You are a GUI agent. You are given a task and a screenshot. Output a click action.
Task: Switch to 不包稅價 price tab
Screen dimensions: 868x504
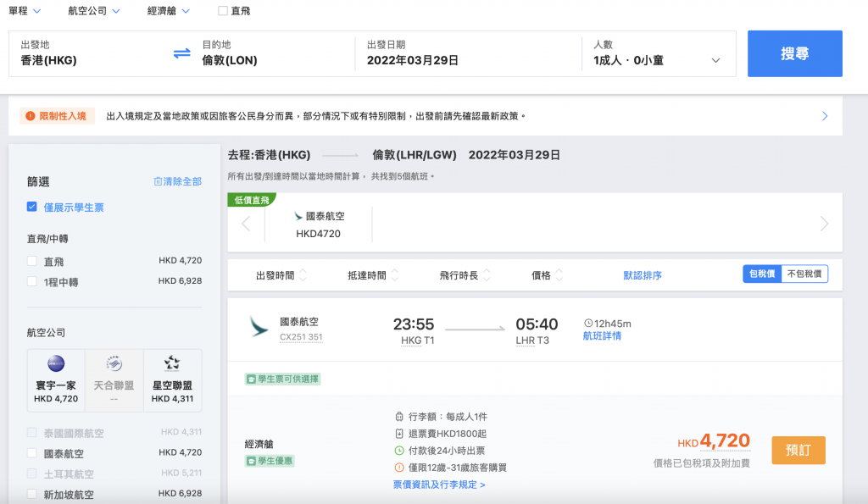click(804, 274)
